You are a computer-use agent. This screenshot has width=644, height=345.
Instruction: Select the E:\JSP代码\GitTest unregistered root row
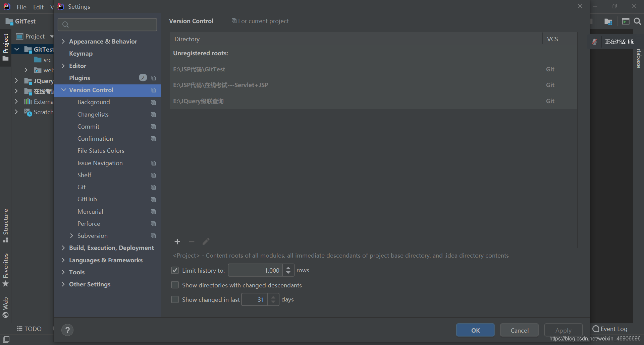coord(373,69)
